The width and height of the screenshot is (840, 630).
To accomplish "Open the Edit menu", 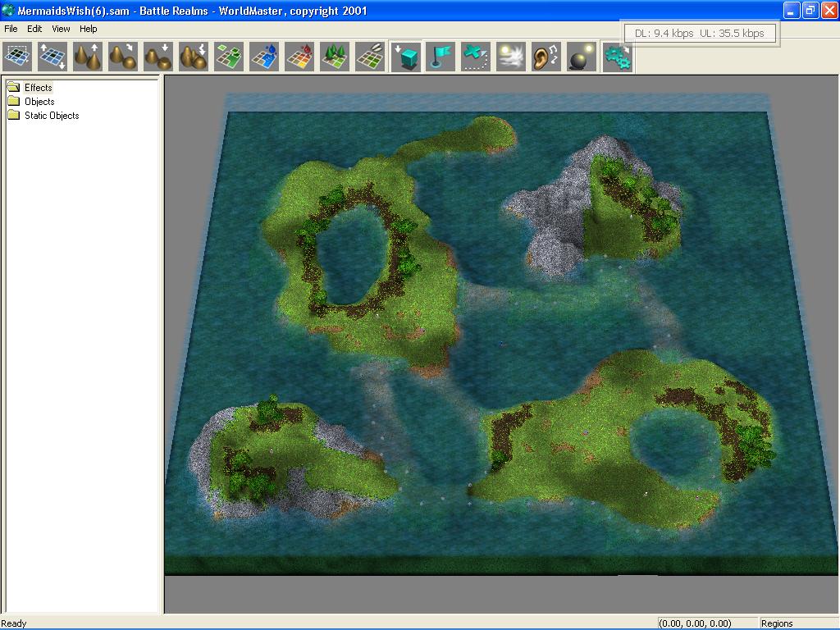I will (34, 29).
